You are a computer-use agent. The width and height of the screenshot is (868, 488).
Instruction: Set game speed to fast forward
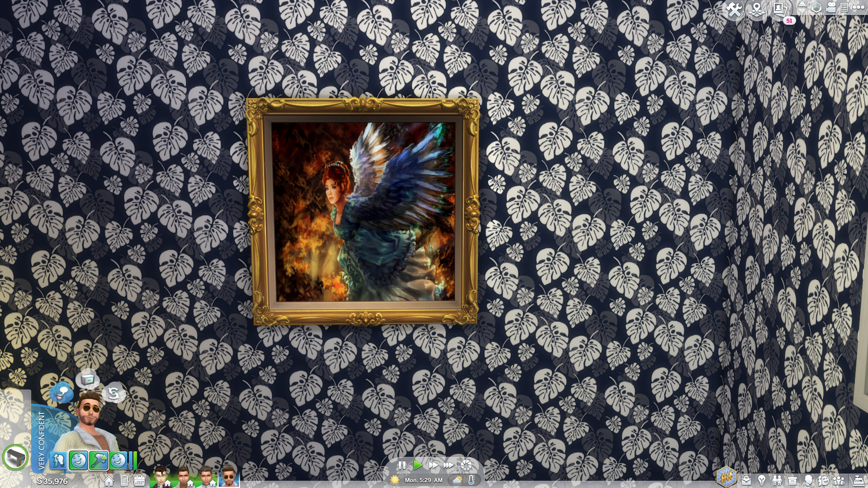[433, 465]
